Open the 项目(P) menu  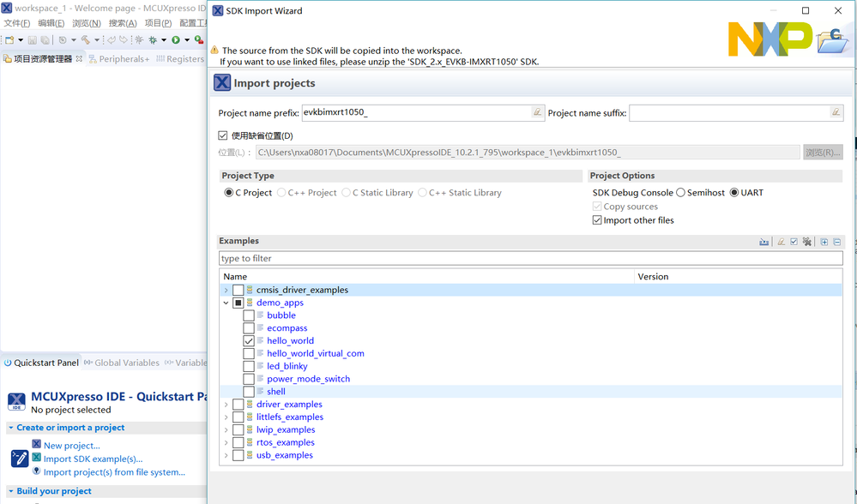158,23
